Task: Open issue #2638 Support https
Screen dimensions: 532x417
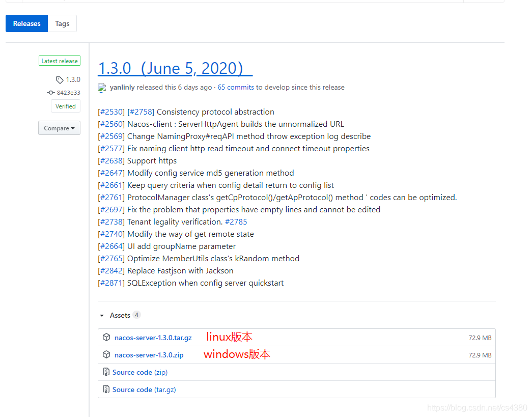Action: (x=111, y=161)
